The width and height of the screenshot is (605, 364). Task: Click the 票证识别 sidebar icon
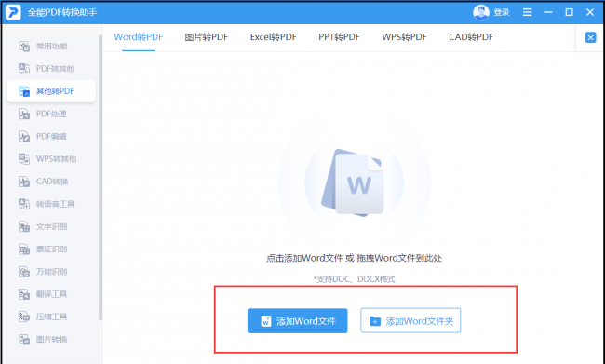pyautogui.click(x=24, y=249)
